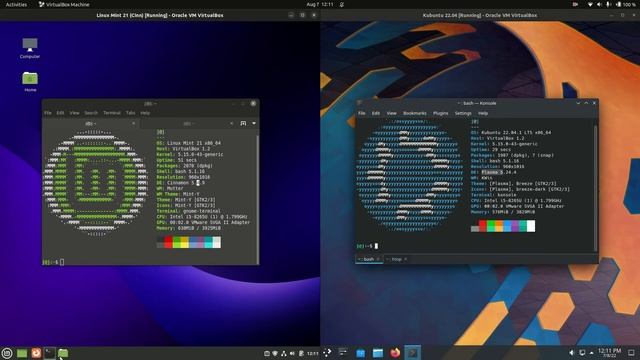Image resolution: width=640 pixels, height=360 pixels.
Task: Open Discover from the Kubuntu panel
Action: click(x=361, y=353)
